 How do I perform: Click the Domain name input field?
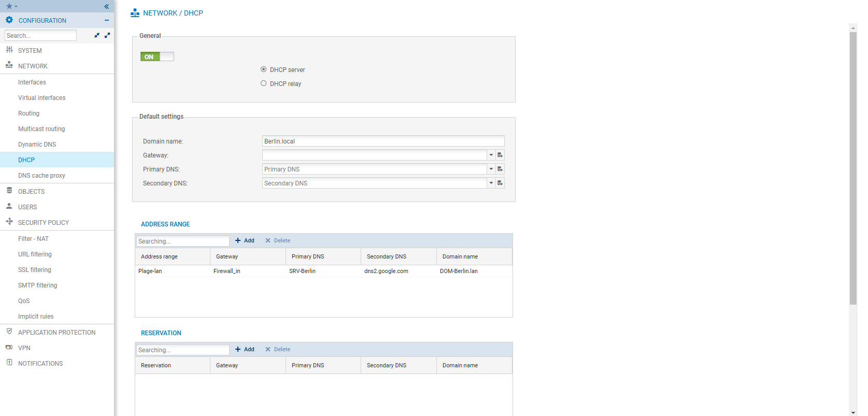[383, 141]
